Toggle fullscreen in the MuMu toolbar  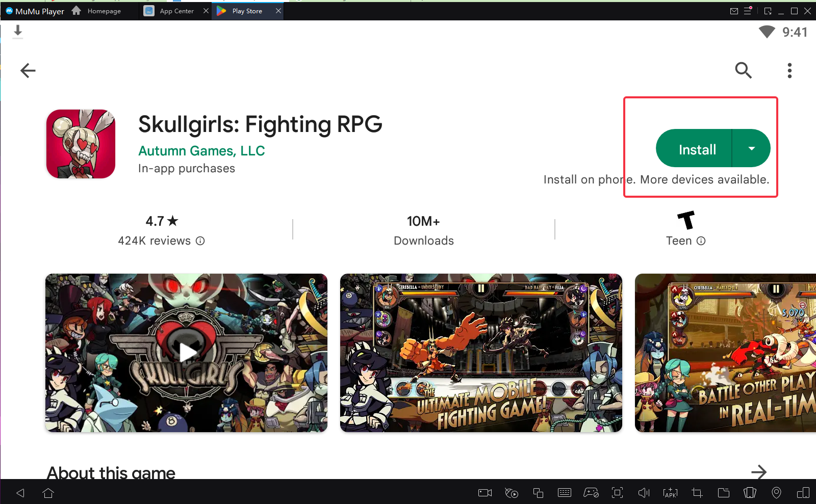tap(618, 493)
